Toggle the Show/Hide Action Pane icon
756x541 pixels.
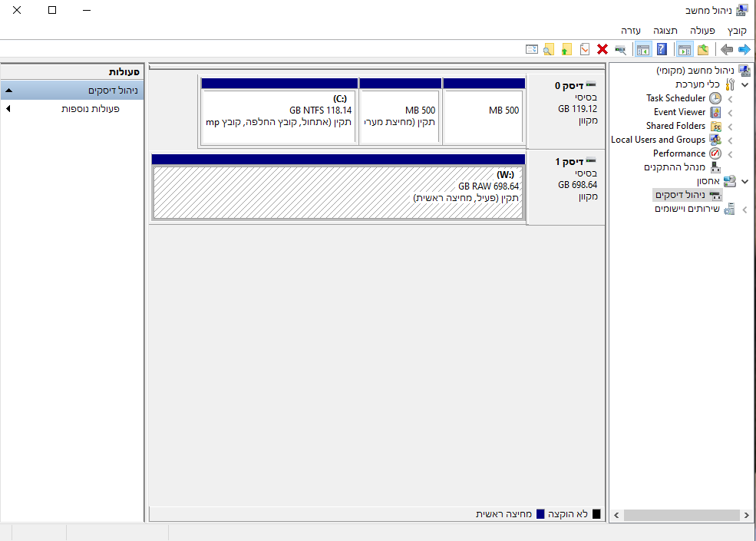click(642, 49)
